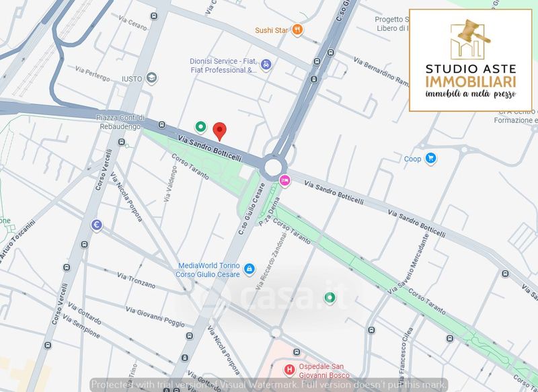Viewport: 538px width, 392px height.
Task: Click the IUSTO graduation cap icon
Action: tap(153, 79)
